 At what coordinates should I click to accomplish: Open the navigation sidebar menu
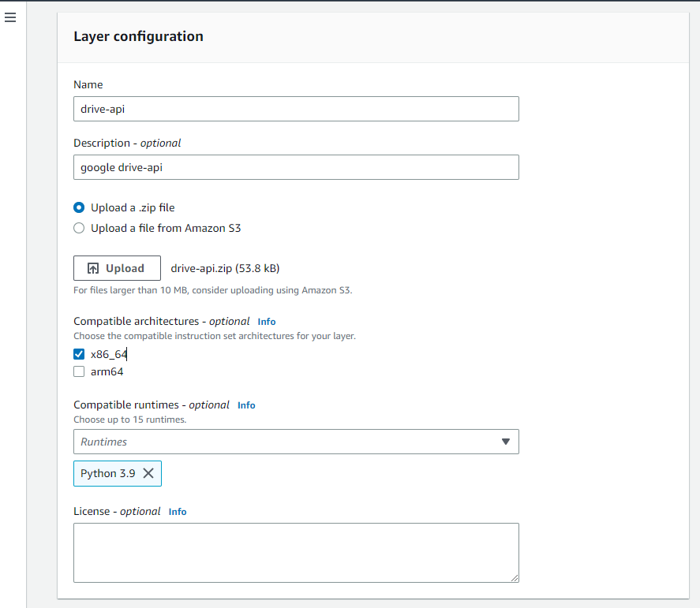click(10, 17)
